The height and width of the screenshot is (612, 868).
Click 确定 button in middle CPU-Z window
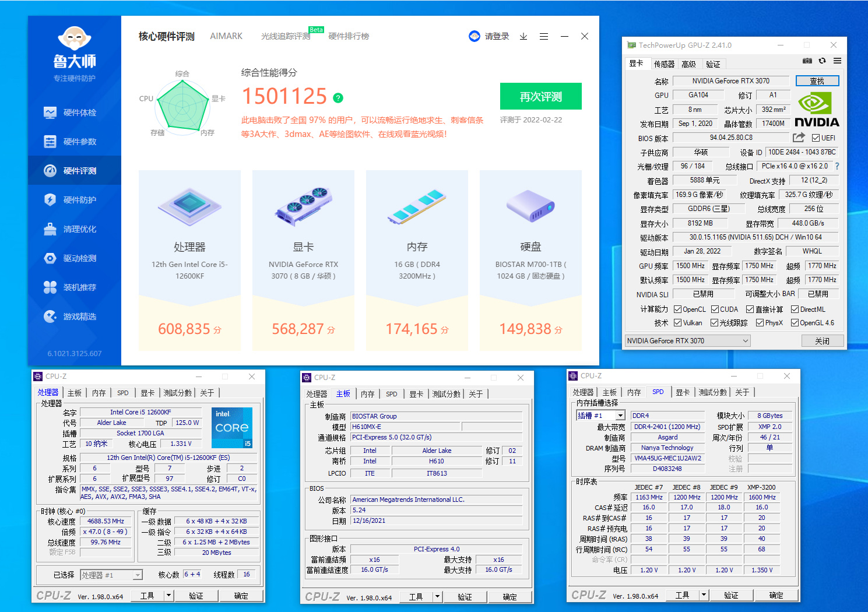(509, 596)
